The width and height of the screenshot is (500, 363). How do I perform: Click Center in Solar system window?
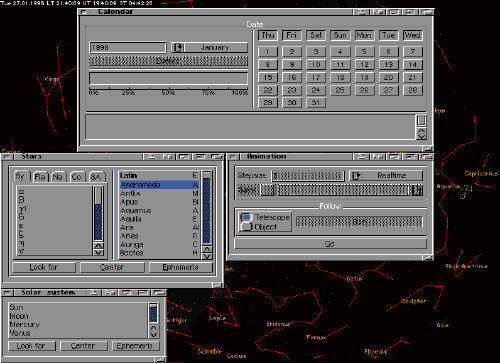tap(84, 346)
